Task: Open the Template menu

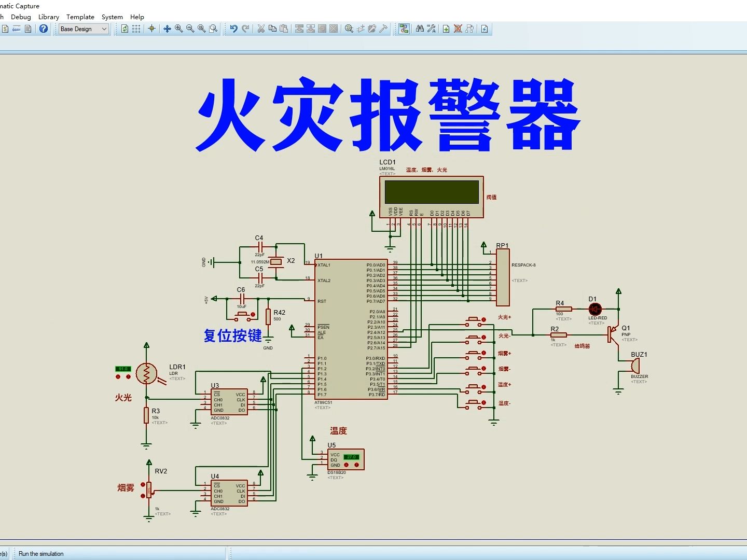Action: click(x=80, y=17)
